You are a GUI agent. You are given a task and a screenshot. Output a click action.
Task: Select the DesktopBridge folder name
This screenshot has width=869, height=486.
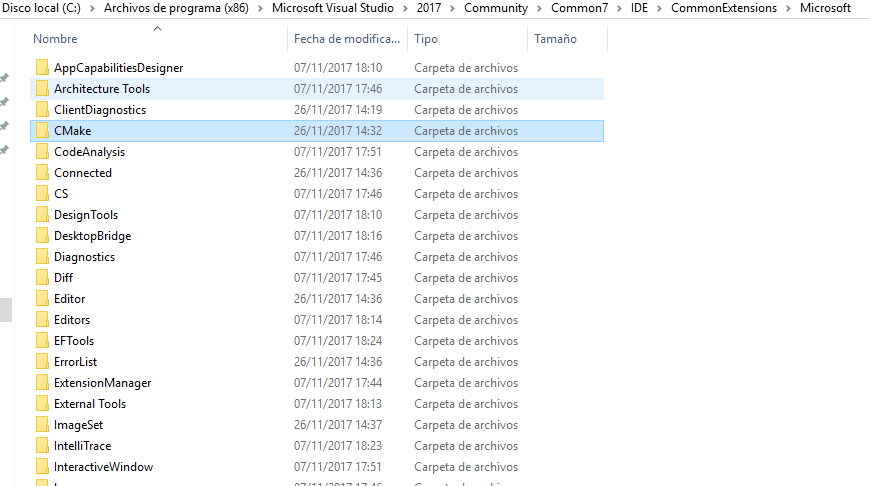tap(93, 236)
